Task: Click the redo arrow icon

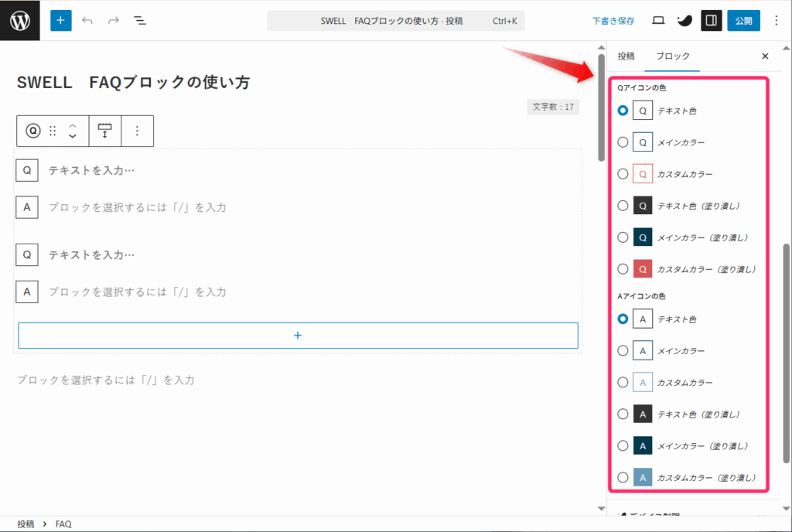Action: point(113,21)
